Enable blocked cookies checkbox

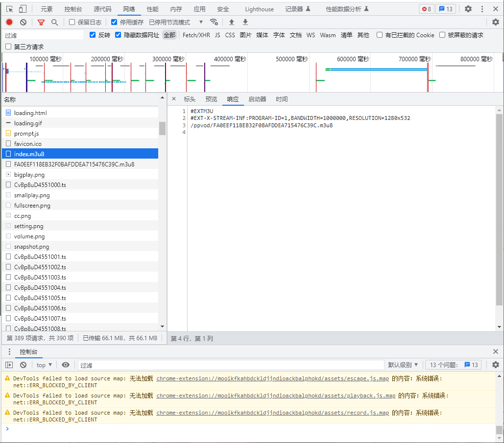point(380,35)
